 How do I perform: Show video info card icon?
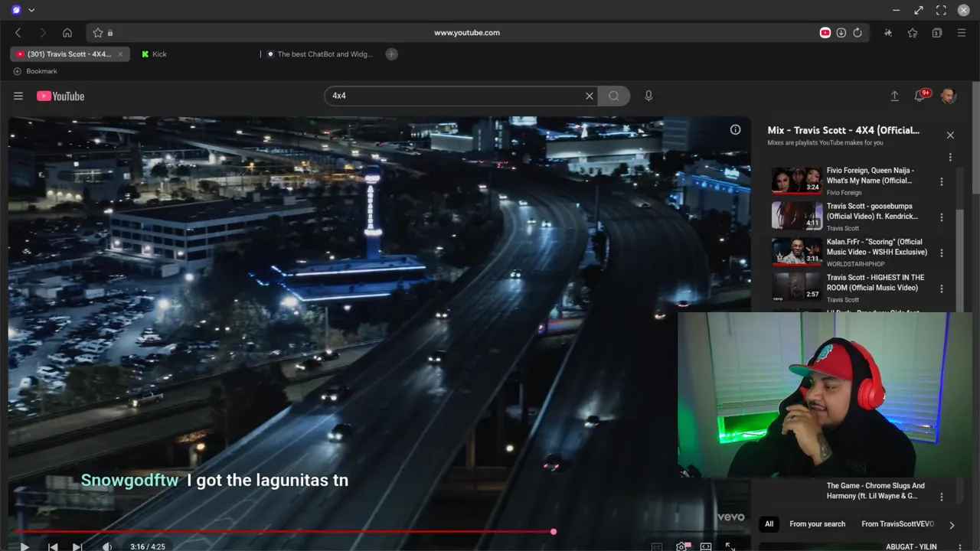point(735,130)
